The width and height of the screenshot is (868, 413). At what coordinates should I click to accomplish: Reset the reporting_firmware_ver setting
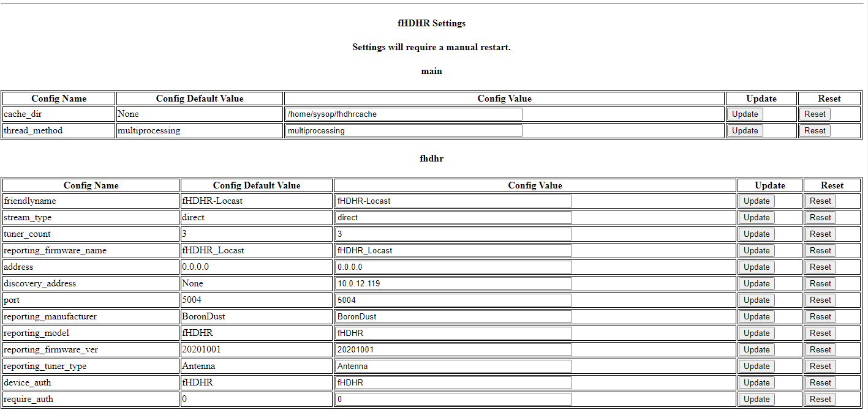820,350
